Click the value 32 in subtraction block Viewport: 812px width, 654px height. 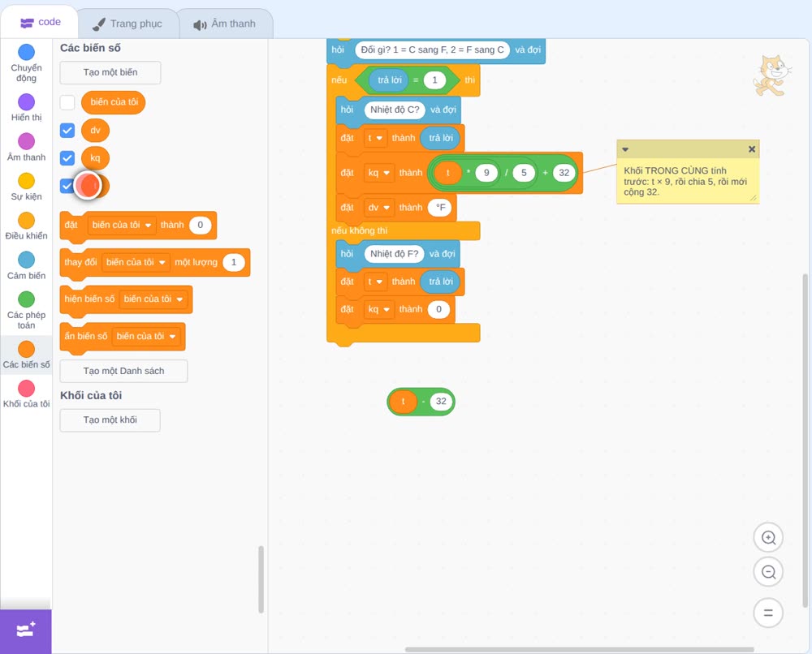(x=441, y=402)
